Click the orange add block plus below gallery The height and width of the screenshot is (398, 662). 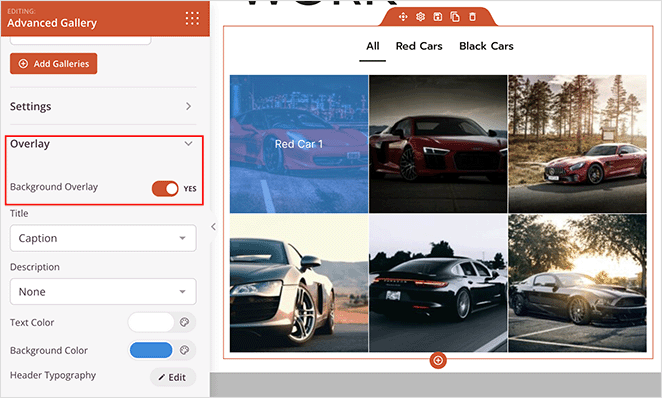pyautogui.click(x=438, y=360)
